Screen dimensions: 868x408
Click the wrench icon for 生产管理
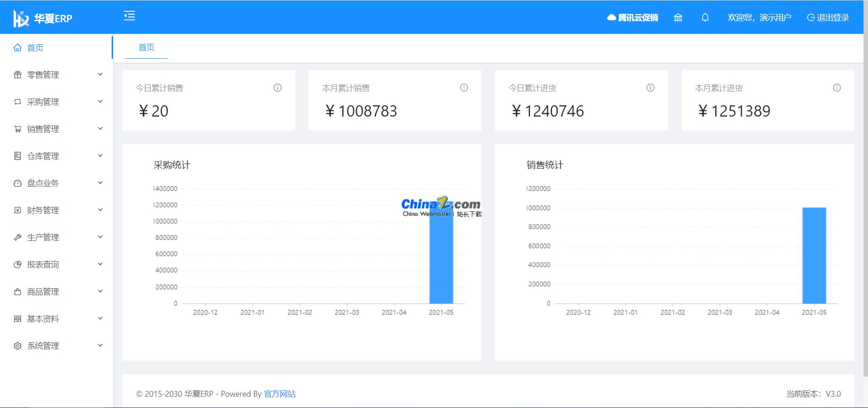[x=18, y=237]
